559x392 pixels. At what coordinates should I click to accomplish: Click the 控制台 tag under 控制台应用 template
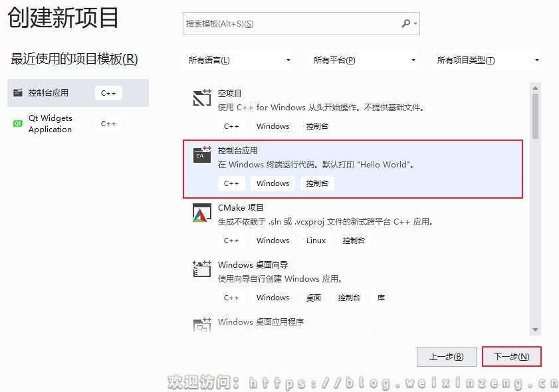click(317, 183)
